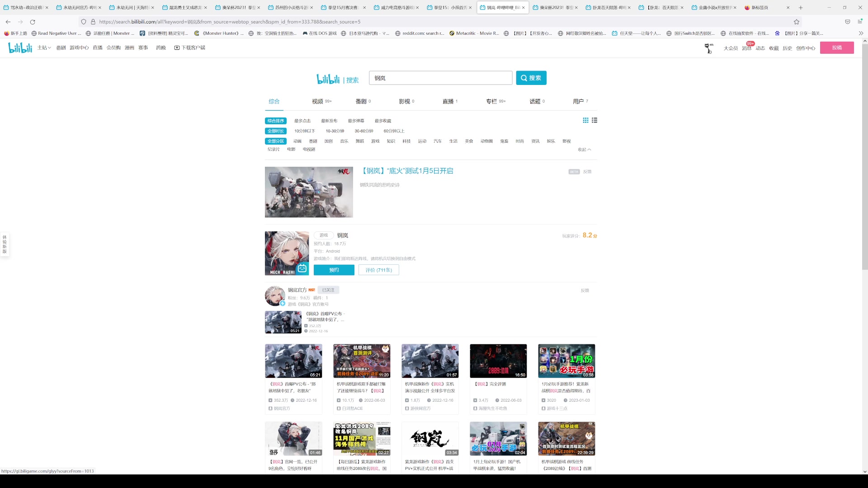Viewport: 868px width, 488px height.
Task: Reload page with refresh icon
Action: [x=33, y=22]
